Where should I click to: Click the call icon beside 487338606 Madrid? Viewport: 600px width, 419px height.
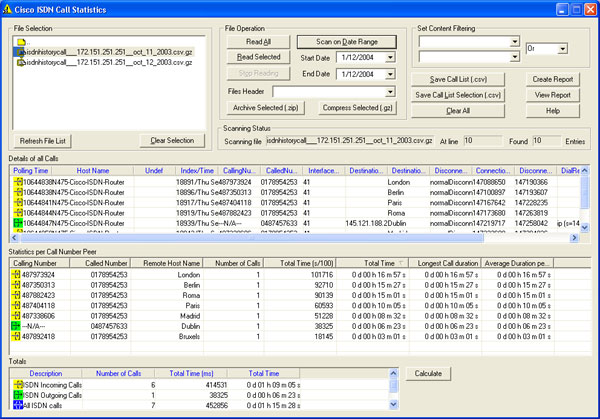tap(16, 313)
